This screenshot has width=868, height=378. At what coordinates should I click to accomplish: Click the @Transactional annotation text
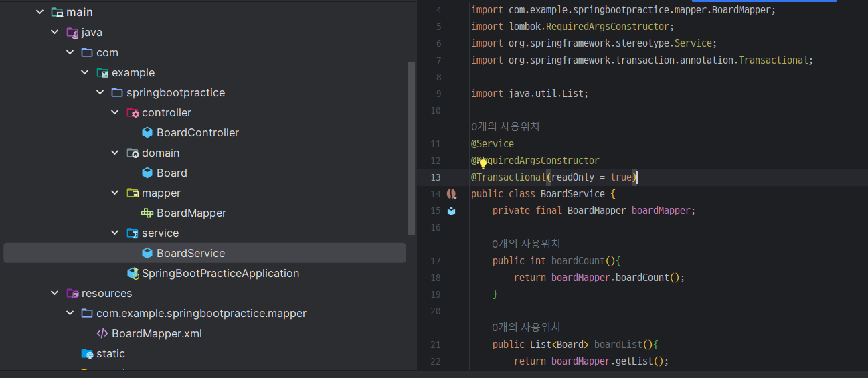[x=509, y=177]
